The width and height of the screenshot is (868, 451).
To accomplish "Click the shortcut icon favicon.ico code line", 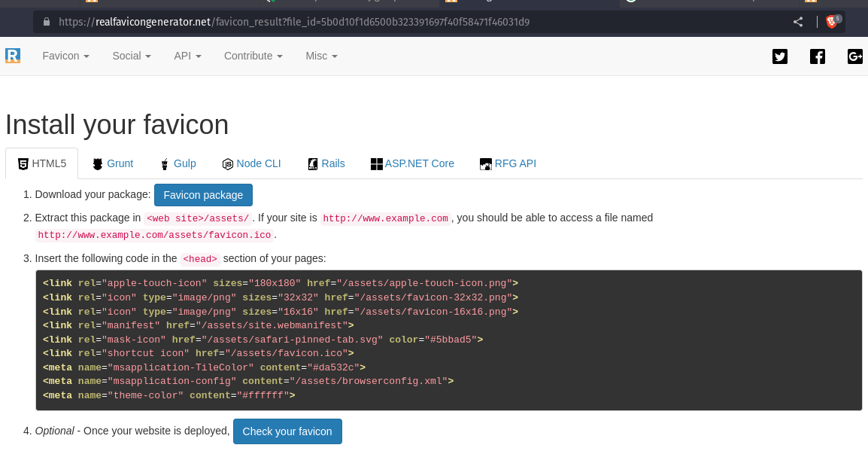I will (198, 353).
